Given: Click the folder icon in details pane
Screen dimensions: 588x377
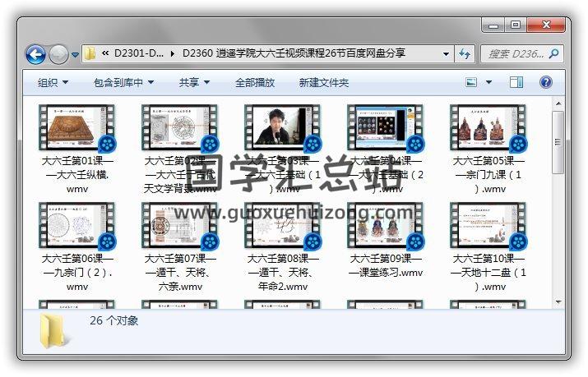Looking at the screenshot, I should [54, 331].
